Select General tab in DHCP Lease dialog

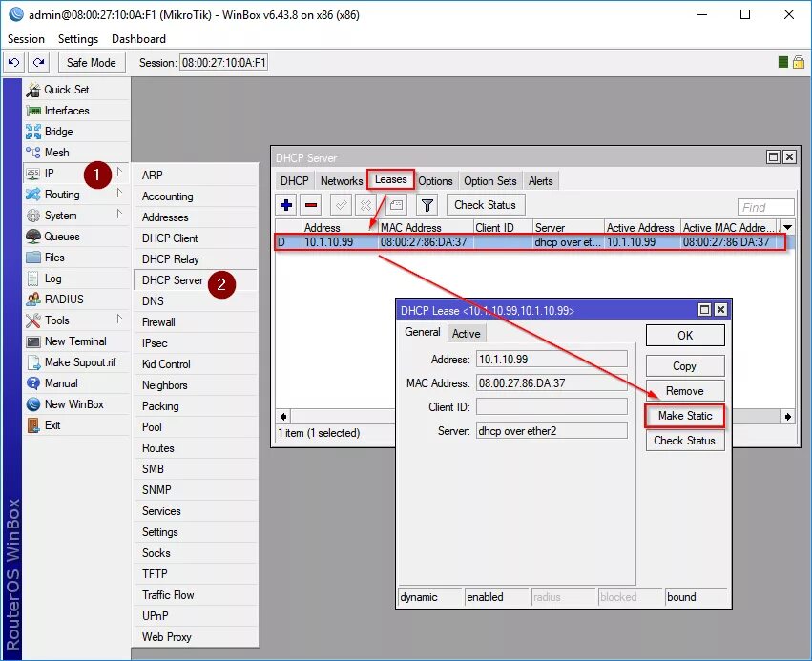click(423, 332)
